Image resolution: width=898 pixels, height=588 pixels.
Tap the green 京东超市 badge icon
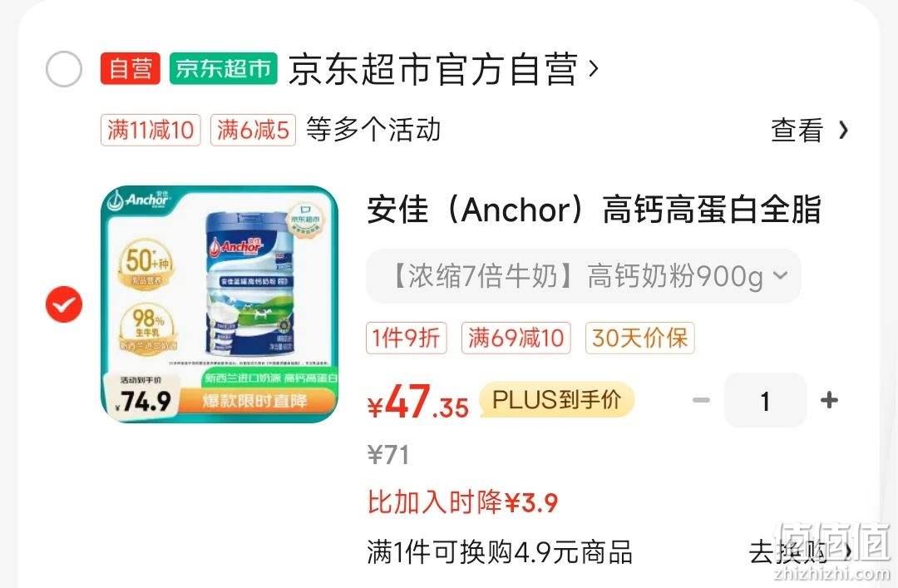point(224,69)
